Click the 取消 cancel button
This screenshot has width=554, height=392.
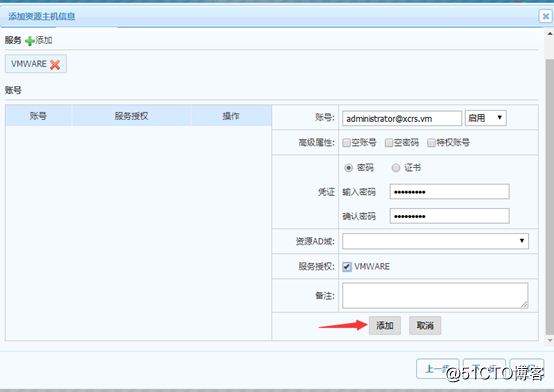coord(425,325)
